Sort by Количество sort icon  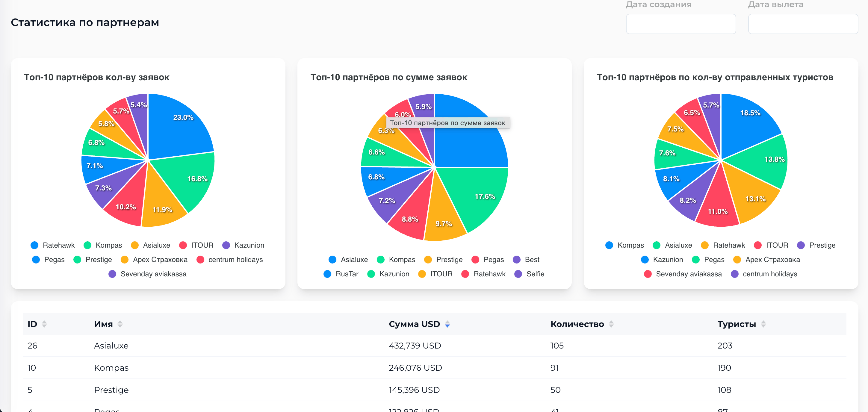click(611, 324)
